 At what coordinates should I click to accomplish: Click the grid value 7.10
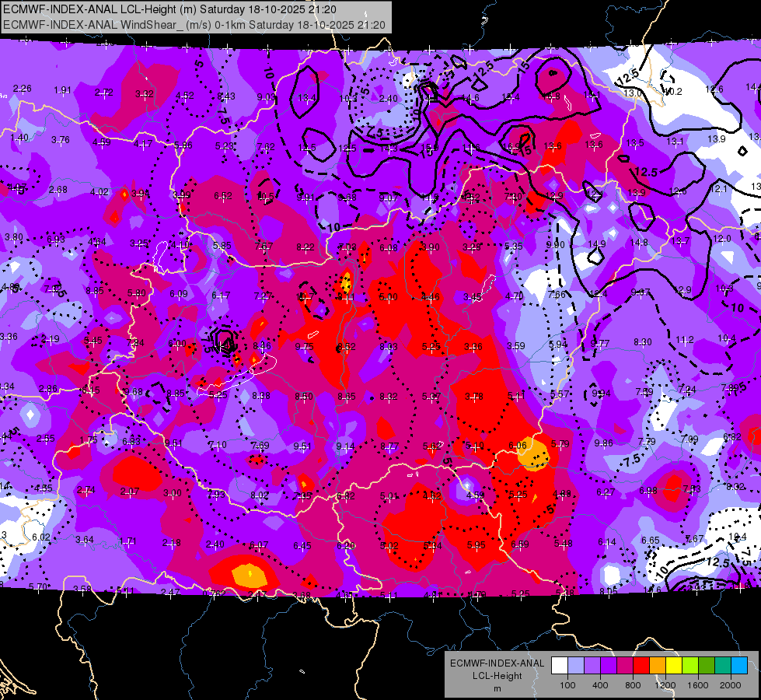click(x=218, y=444)
